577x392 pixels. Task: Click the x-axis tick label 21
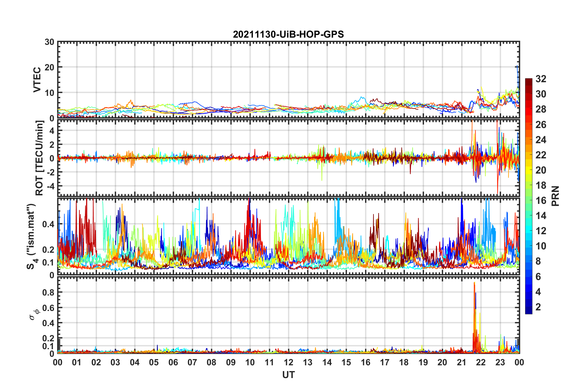pyautogui.click(x=461, y=362)
